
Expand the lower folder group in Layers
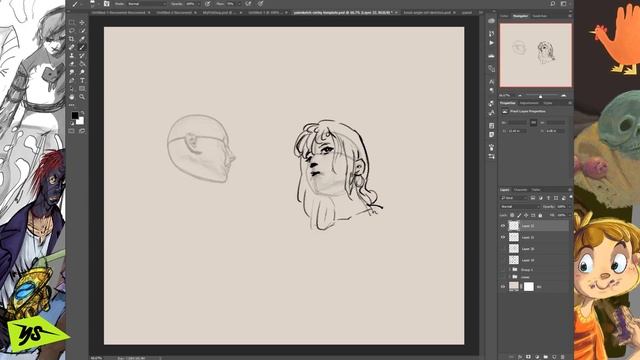[x=510, y=277]
